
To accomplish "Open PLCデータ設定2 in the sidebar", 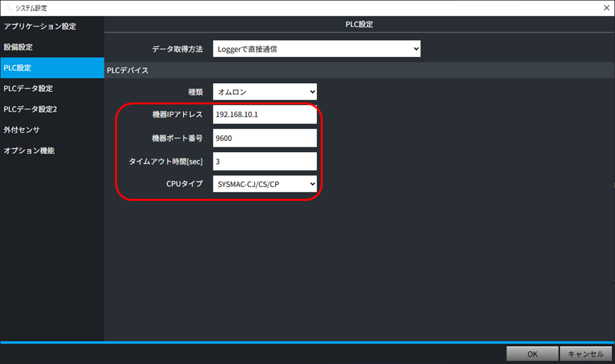I will (30, 109).
